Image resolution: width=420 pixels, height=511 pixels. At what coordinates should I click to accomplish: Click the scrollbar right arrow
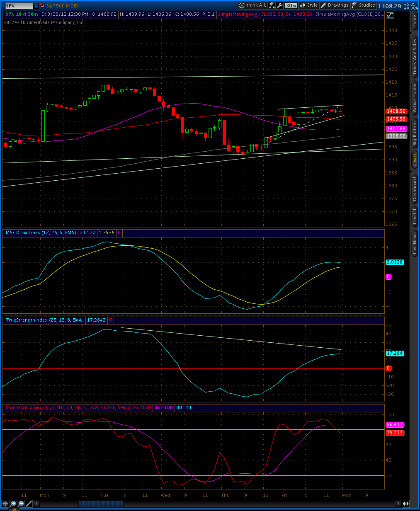coord(399,504)
